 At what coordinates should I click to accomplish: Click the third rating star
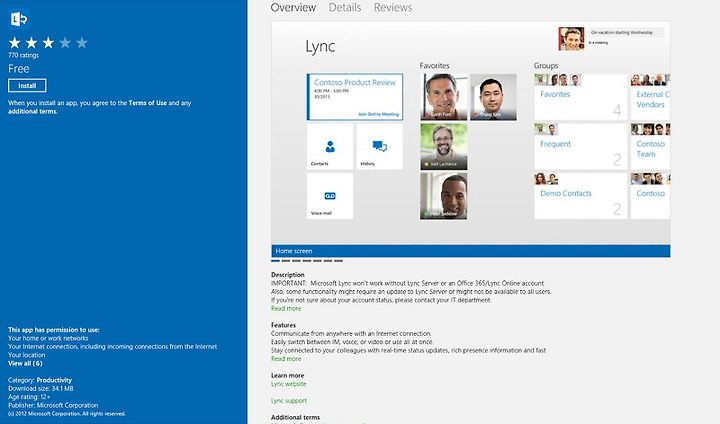(x=48, y=43)
